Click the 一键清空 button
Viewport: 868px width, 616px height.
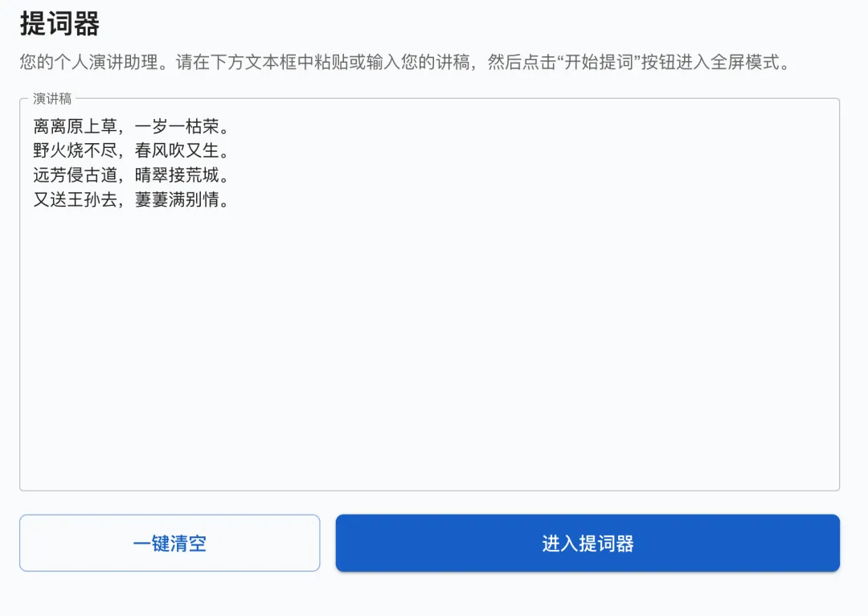click(170, 544)
